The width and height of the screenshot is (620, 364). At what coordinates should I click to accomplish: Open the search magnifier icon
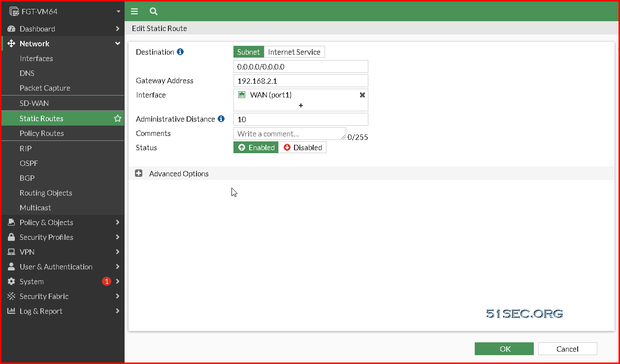[x=153, y=11]
